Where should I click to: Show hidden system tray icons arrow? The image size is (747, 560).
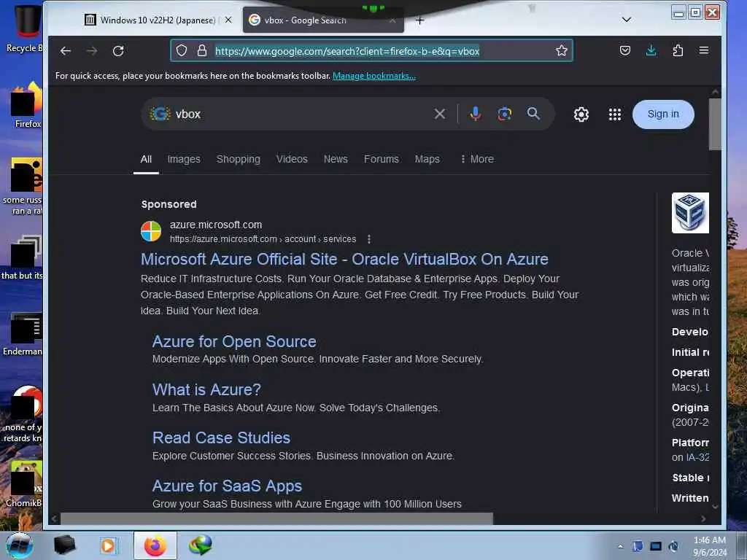point(620,546)
